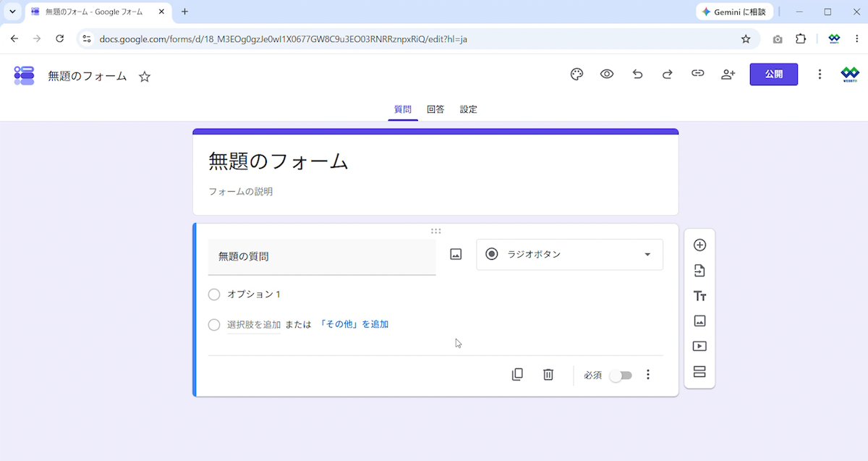Image resolution: width=868 pixels, height=461 pixels.
Task: Expand the Chrome tab search dropdown arrow
Action: click(x=12, y=12)
